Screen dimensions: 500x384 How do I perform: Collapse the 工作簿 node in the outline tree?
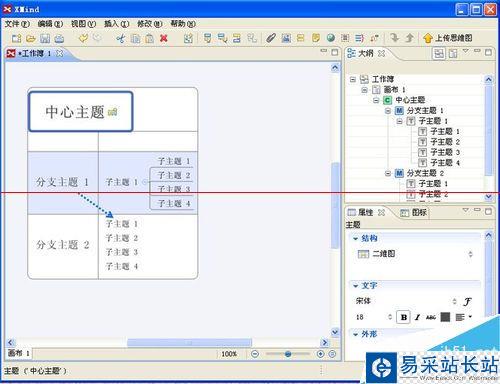[353, 79]
